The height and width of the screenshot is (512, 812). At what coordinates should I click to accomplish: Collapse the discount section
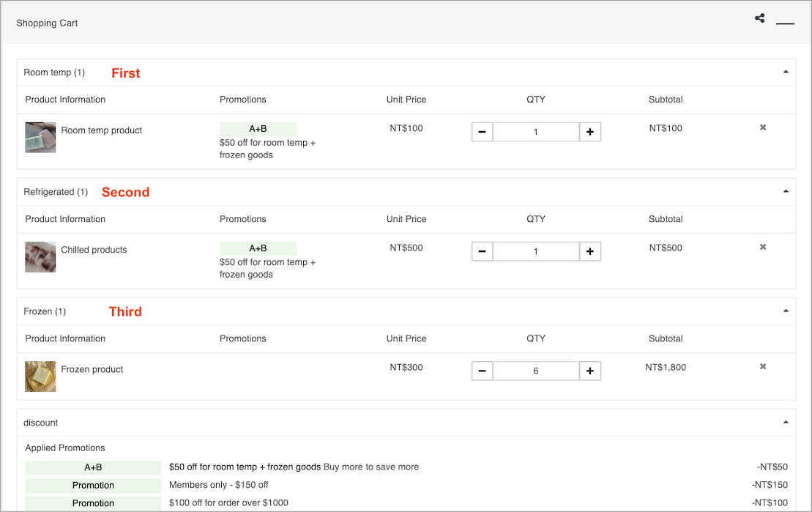pos(786,423)
